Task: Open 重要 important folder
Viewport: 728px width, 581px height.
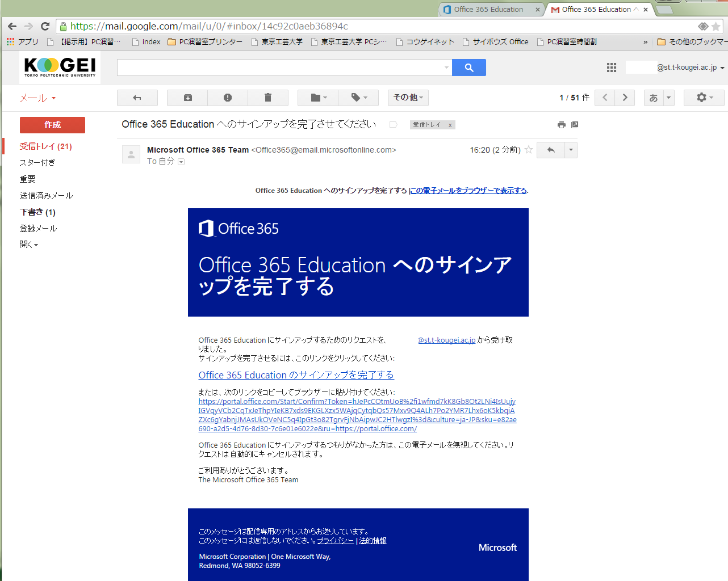Action: point(27,179)
